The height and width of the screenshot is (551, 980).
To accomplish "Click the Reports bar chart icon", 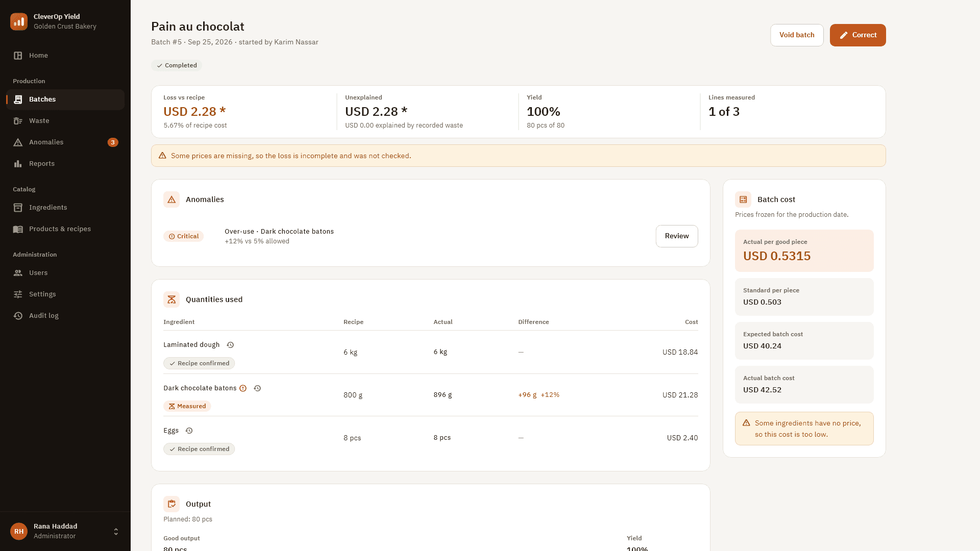I will pyautogui.click(x=18, y=164).
